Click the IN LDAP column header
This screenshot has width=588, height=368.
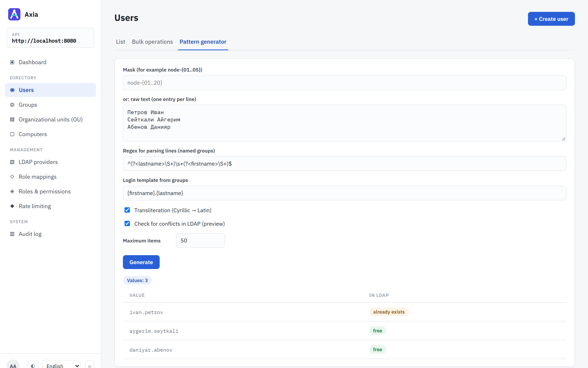coord(379,295)
